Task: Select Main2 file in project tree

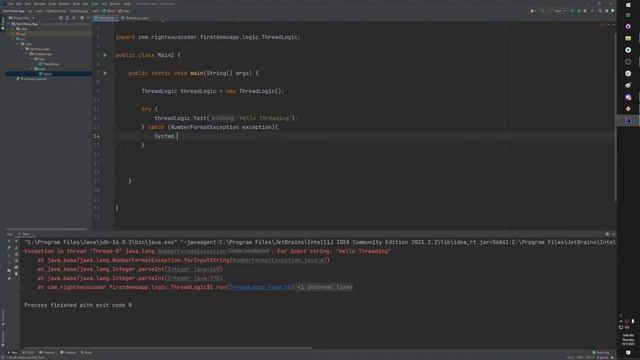Action: 47,74
